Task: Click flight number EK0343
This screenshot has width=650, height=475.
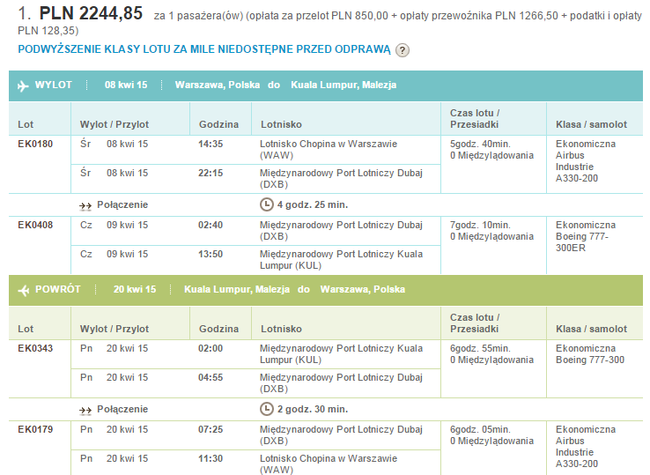Action: pyautogui.click(x=35, y=348)
